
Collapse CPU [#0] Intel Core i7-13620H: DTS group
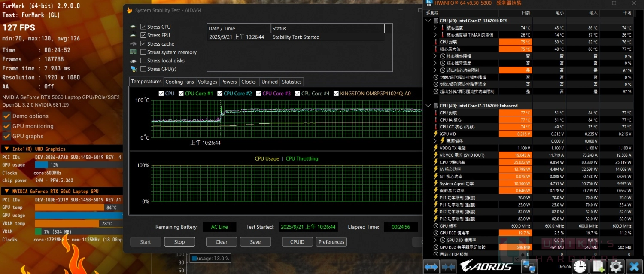tap(428, 21)
